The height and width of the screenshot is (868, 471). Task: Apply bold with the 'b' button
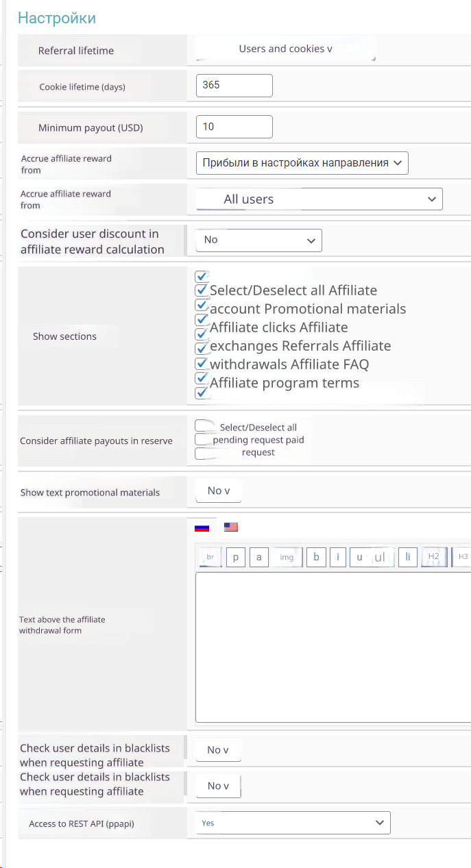point(316,557)
